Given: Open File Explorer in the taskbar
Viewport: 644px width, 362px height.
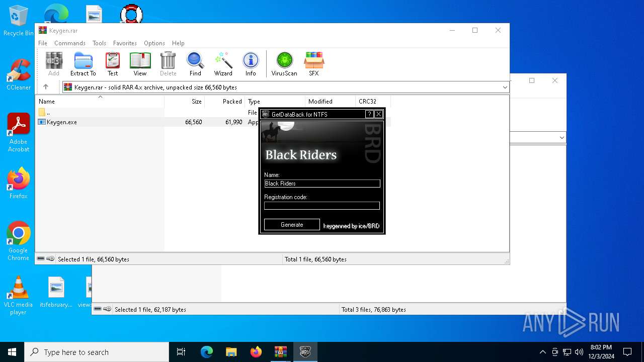Looking at the screenshot, I should click(x=231, y=352).
